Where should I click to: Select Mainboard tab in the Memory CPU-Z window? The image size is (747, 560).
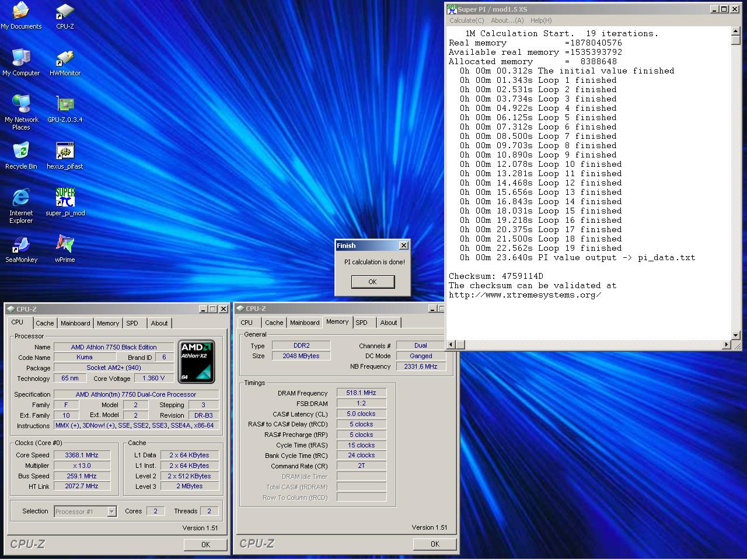click(x=305, y=323)
